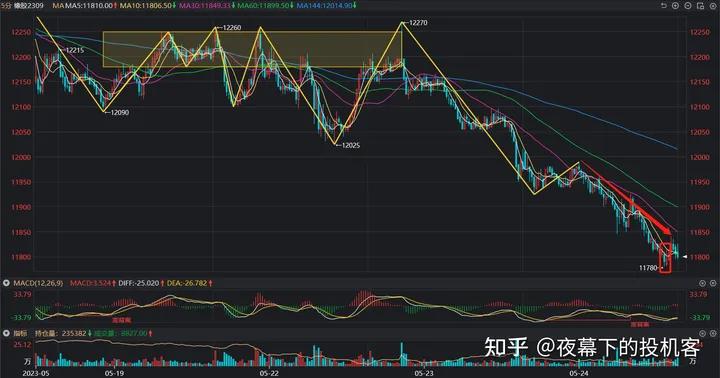
Task: Click the MA30:11849.33 value
Action: click(x=205, y=6)
